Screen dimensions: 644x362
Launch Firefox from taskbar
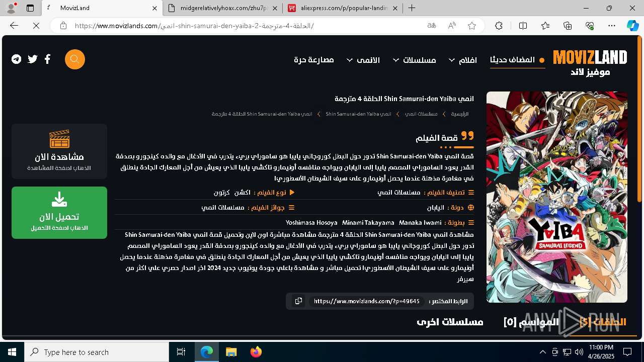click(x=256, y=352)
